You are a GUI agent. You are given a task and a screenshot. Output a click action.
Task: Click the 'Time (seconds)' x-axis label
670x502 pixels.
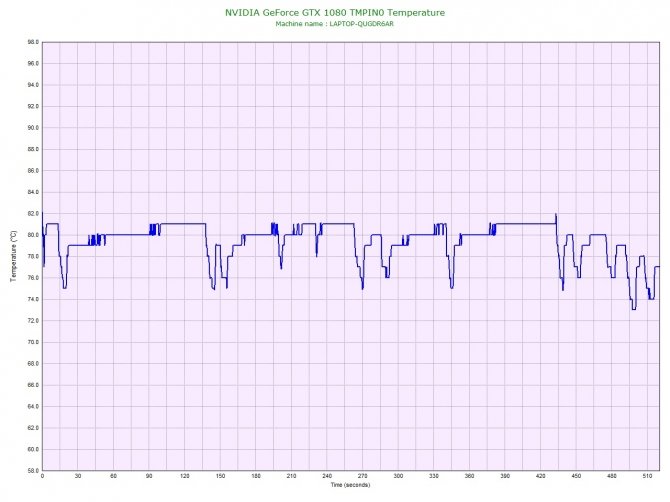coord(350,485)
